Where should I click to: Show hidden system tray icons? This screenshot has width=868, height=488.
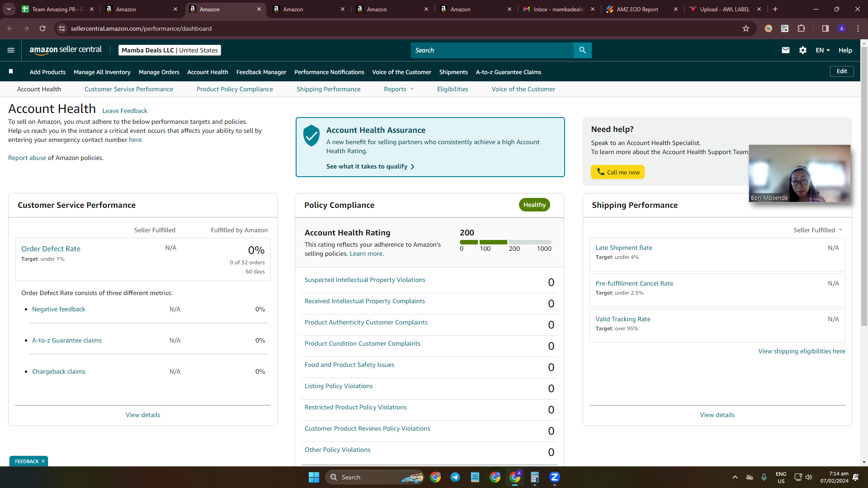(x=735, y=477)
